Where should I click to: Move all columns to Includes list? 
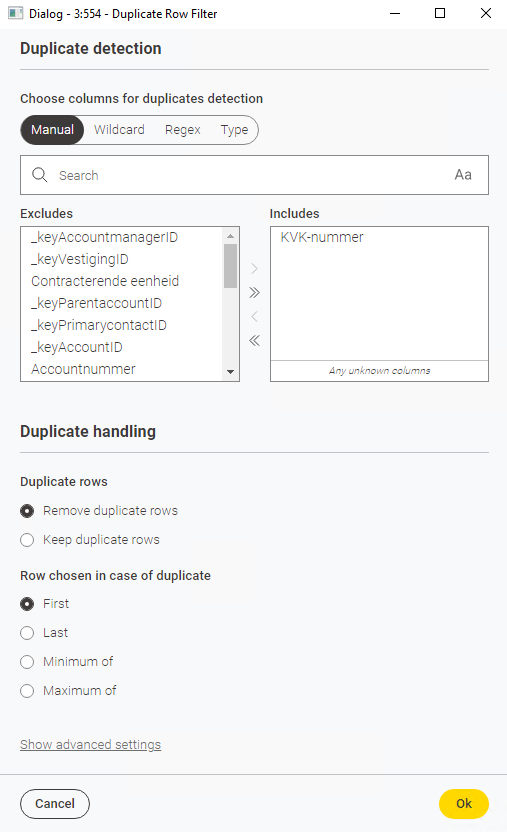pyautogui.click(x=255, y=292)
